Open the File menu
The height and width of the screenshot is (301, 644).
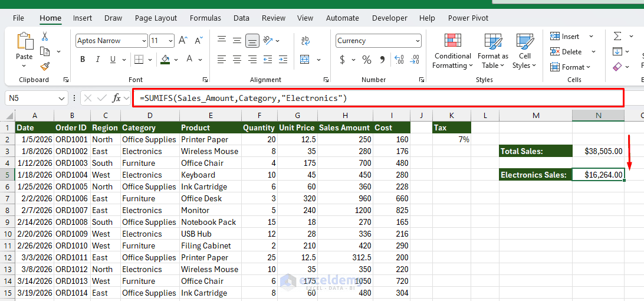(x=18, y=18)
